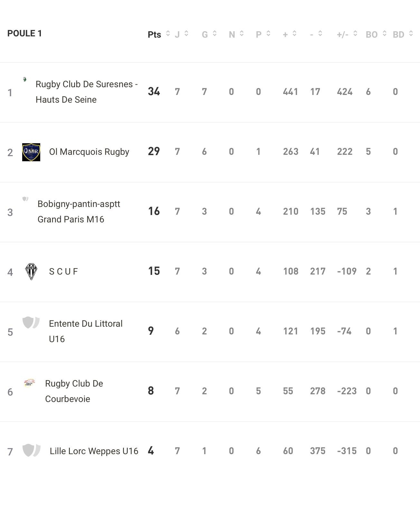This screenshot has width=420, height=505.
Task: Sort by the +/- difference column
Action: click(x=347, y=34)
